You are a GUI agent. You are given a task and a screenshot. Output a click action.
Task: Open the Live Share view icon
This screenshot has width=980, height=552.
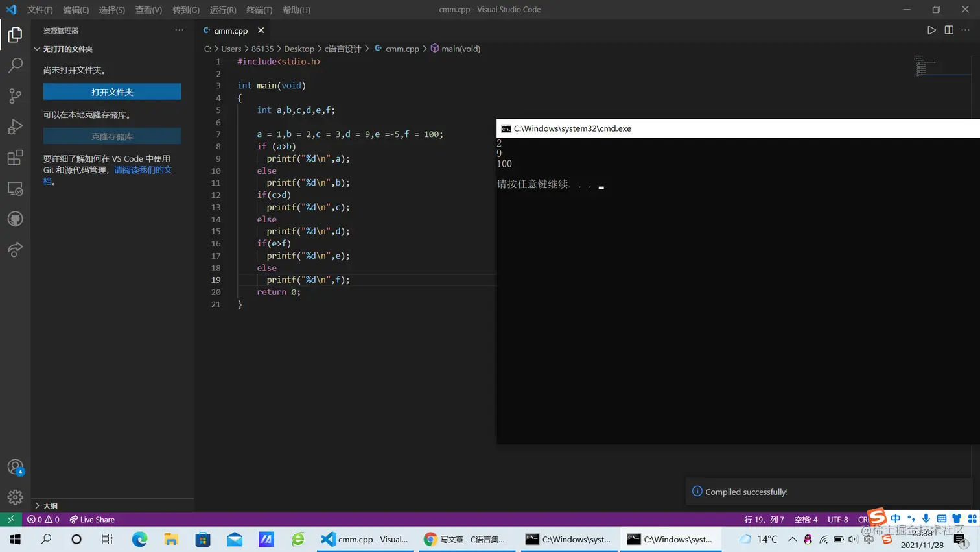(15, 250)
